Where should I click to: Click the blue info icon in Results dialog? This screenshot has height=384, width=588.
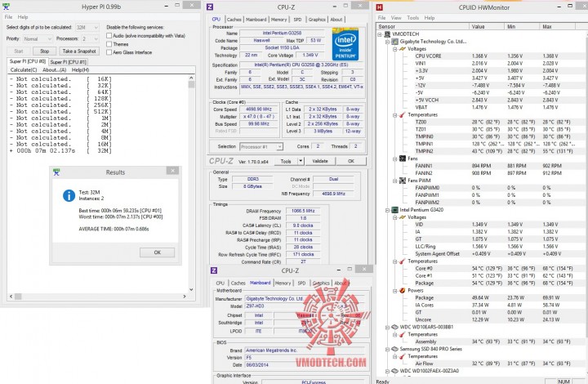tap(69, 195)
